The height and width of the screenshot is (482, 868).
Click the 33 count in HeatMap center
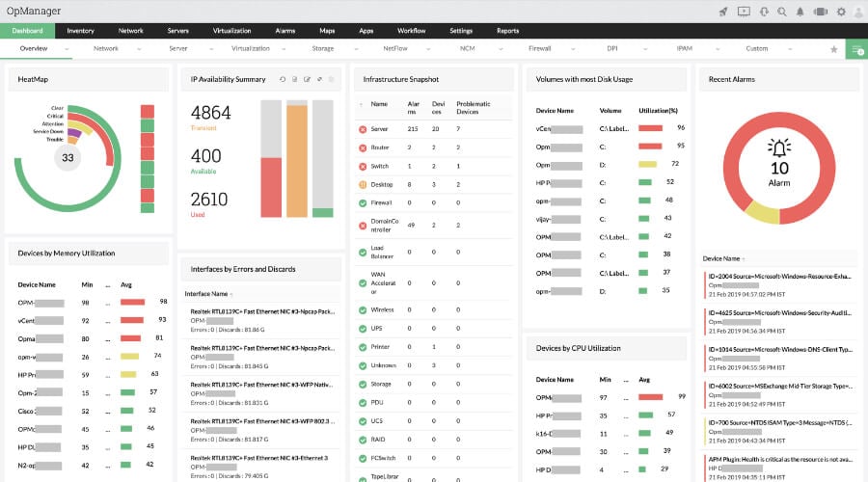(x=68, y=158)
